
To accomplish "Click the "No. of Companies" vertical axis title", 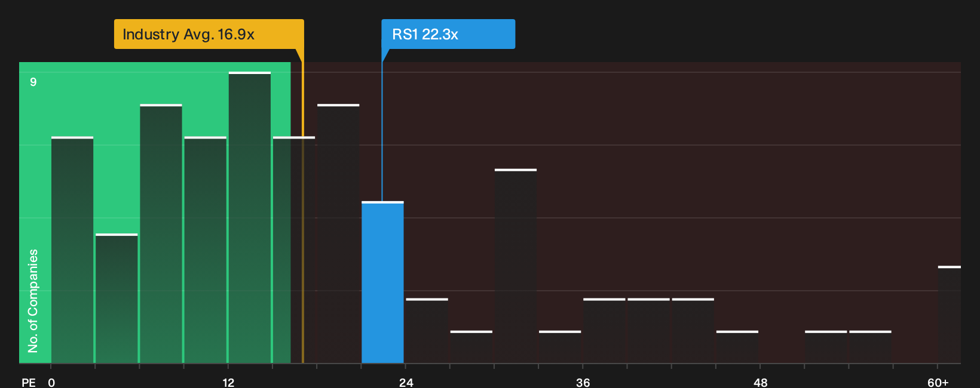I will tap(33, 300).
